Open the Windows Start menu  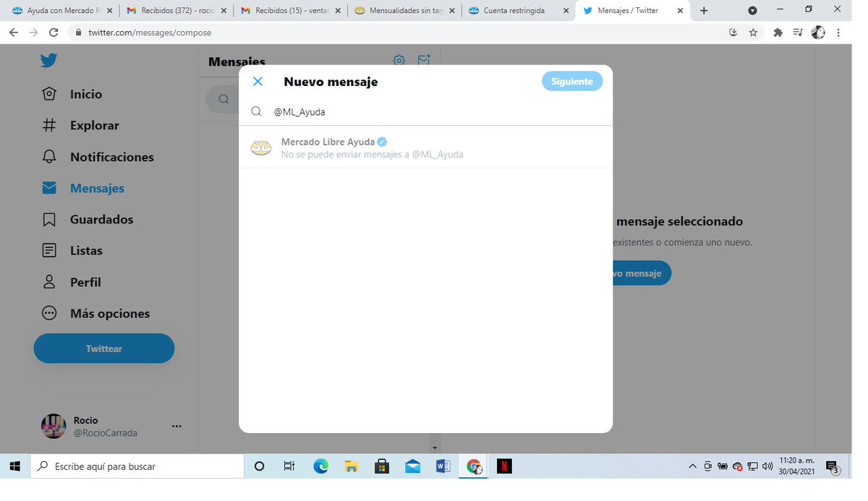click(x=15, y=466)
